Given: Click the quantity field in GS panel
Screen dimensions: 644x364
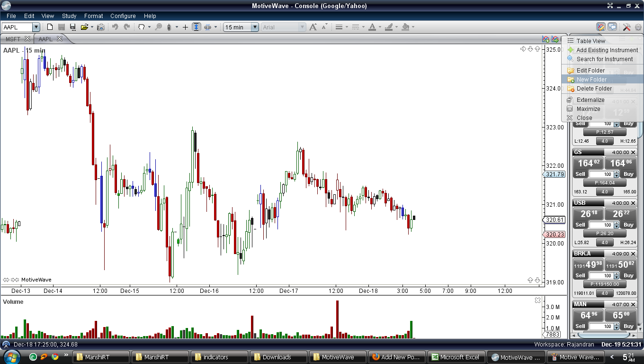Looking at the screenshot, I should [x=601, y=174].
